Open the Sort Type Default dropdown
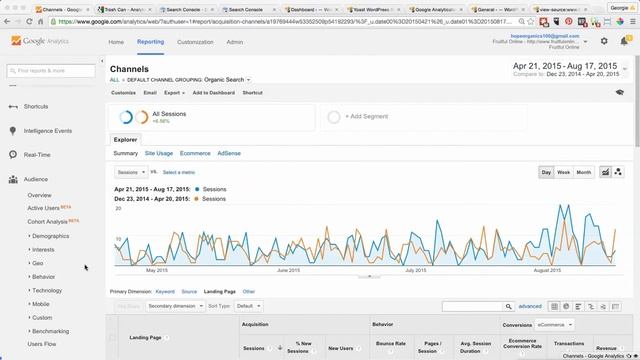 (249, 306)
